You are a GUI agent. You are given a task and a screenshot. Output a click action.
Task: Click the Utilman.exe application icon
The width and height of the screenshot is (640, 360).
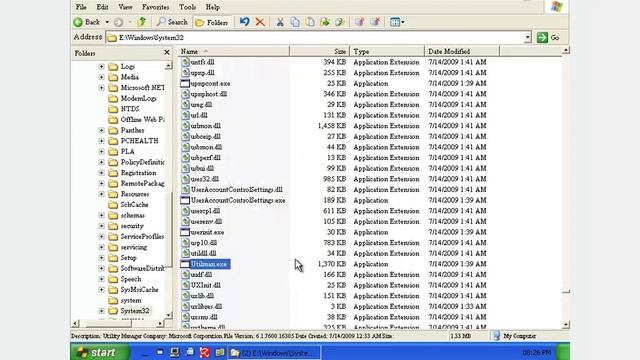point(185,264)
